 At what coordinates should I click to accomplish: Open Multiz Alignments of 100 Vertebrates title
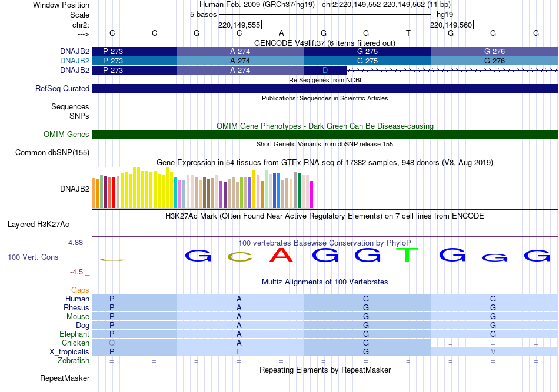click(x=325, y=282)
